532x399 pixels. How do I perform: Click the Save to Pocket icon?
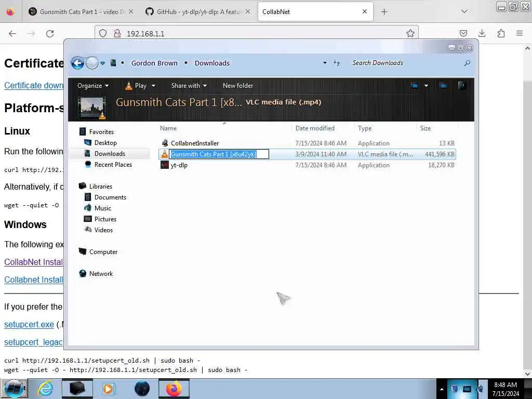click(463, 33)
